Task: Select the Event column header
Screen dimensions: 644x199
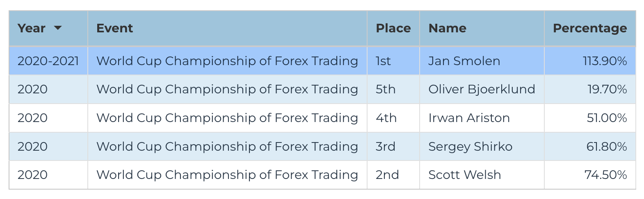Action: [227, 28]
